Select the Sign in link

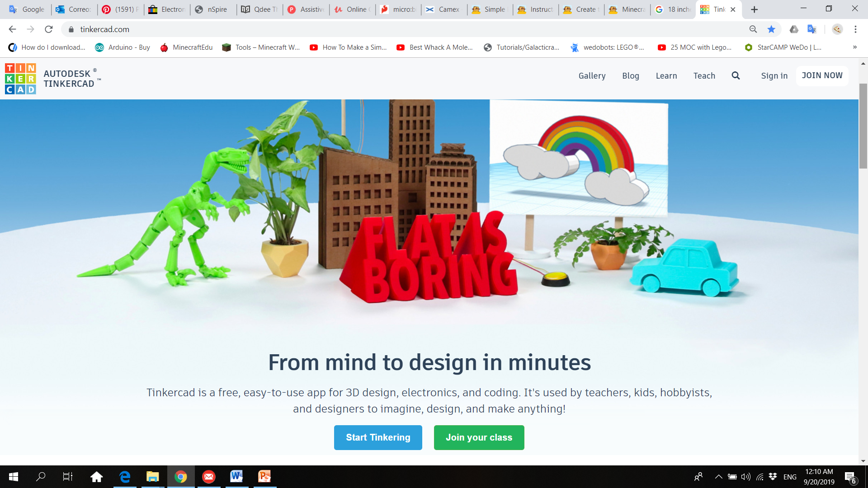point(774,75)
